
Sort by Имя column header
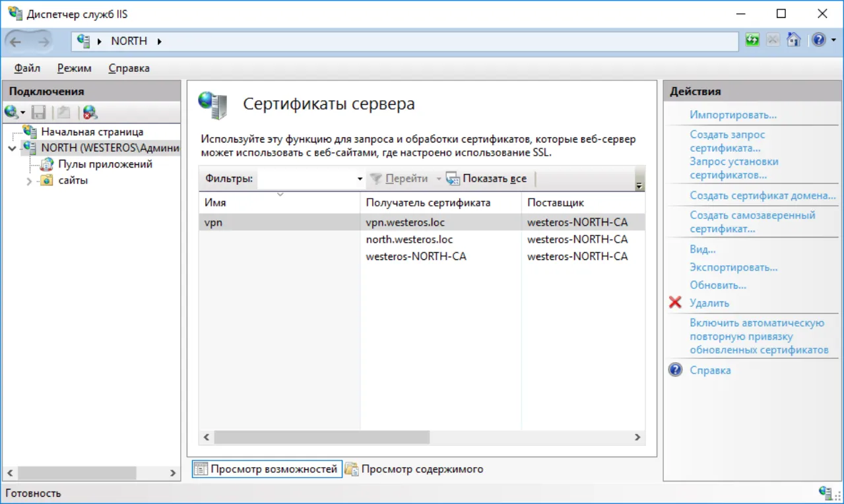click(x=279, y=203)
